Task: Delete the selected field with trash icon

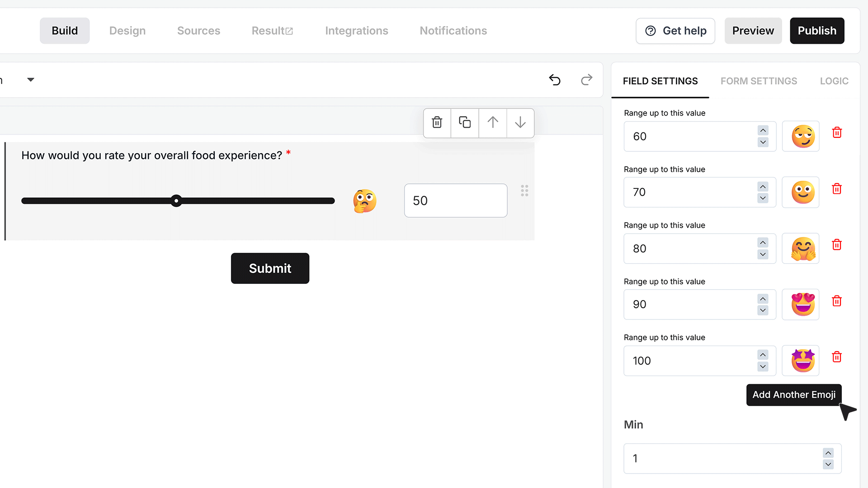Action: (x=437, y=122)
